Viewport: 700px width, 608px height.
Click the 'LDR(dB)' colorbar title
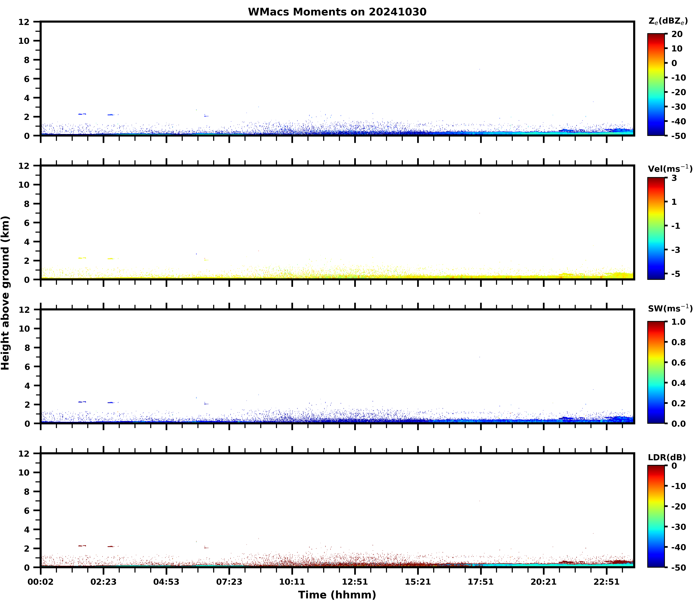pyautogui.click(x=667, y=457)
